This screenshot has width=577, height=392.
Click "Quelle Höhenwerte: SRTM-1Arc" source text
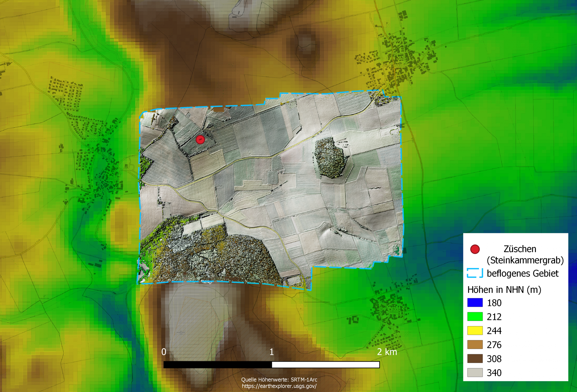(279, 380)
